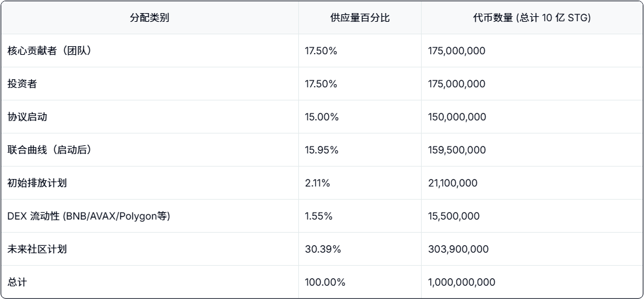Select the 30.39% percentage value
This screenshot has width=644, height=300.
tap(323, 249)
